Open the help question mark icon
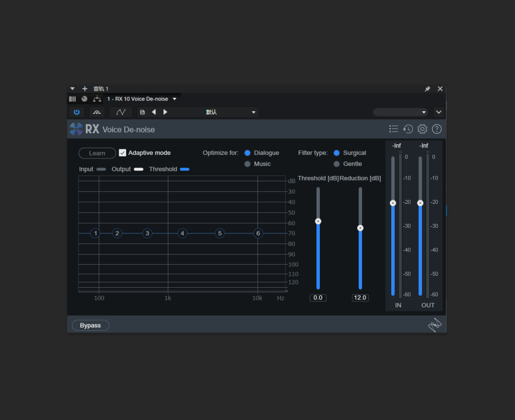 [437, 129]
